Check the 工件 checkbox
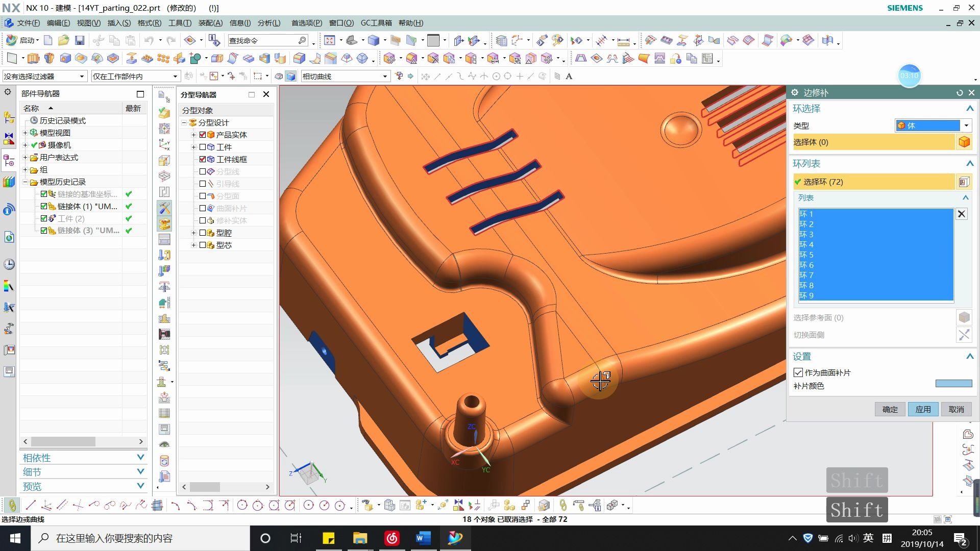The height and width of the screenshot is (551, 980). coord(203,147)
